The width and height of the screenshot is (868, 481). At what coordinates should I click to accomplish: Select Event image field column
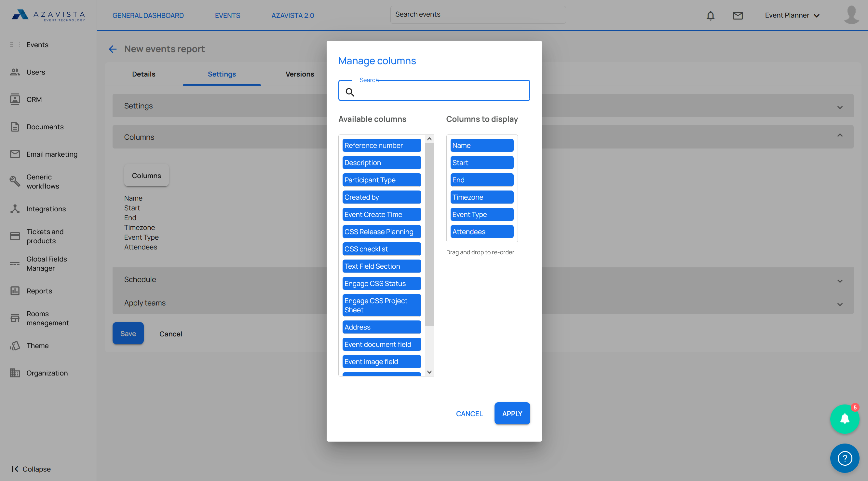pos(382,361)
